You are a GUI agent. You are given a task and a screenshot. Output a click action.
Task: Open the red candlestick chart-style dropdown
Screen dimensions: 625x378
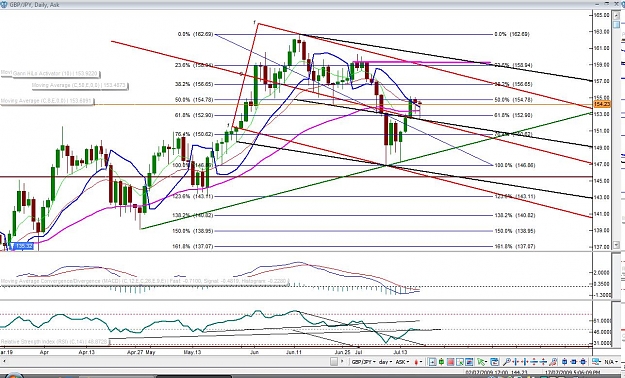click(419, 362)
